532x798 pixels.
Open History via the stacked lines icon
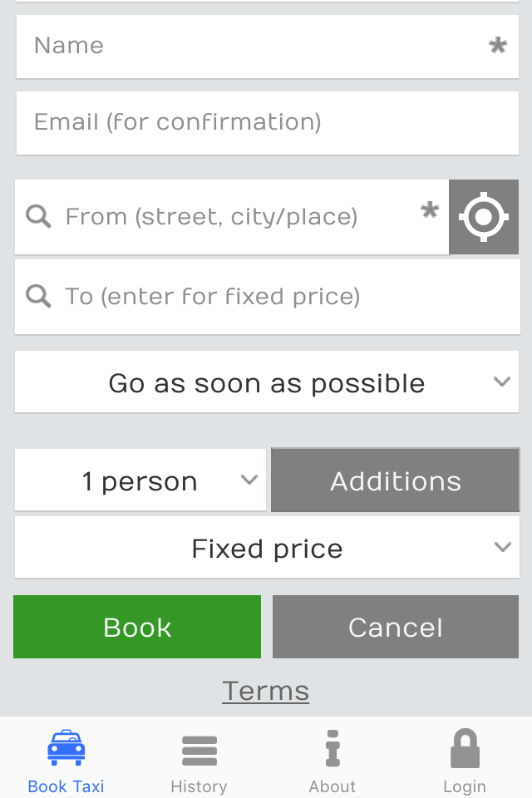(x=199, y=751)
